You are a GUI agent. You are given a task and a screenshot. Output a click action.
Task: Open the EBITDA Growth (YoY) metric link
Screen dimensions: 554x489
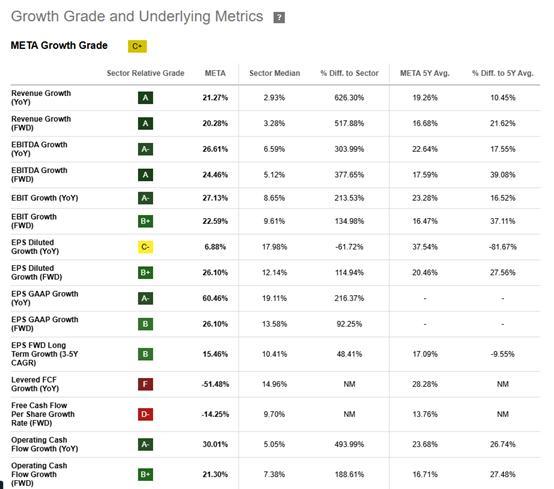[x=39, y=149]
